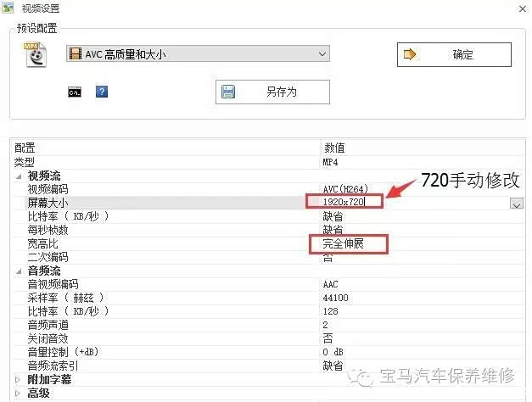Screen dimensions: 532x402
Task: Click the 缺省 value for video 比特率
Action: click(333, 216)
